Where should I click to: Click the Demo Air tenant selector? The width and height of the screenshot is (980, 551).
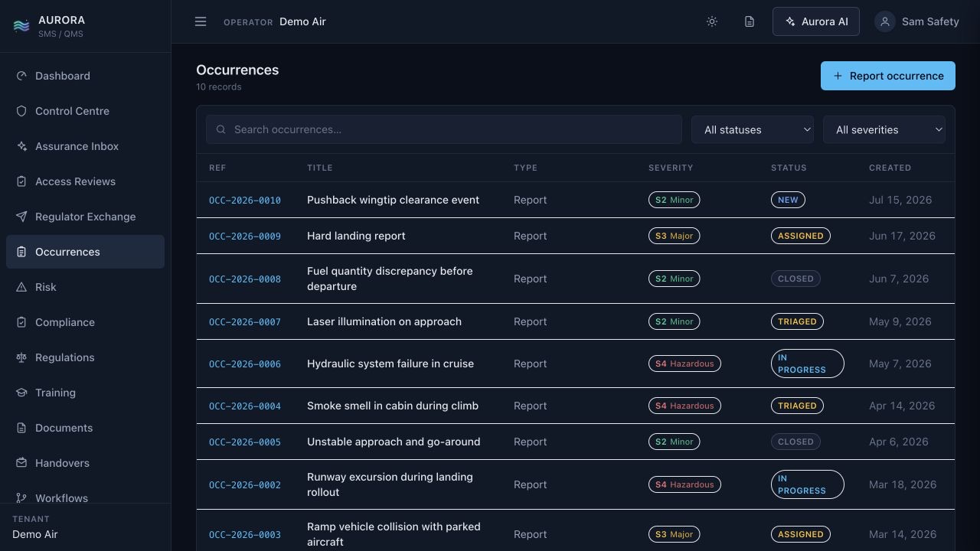click(35, 534)
